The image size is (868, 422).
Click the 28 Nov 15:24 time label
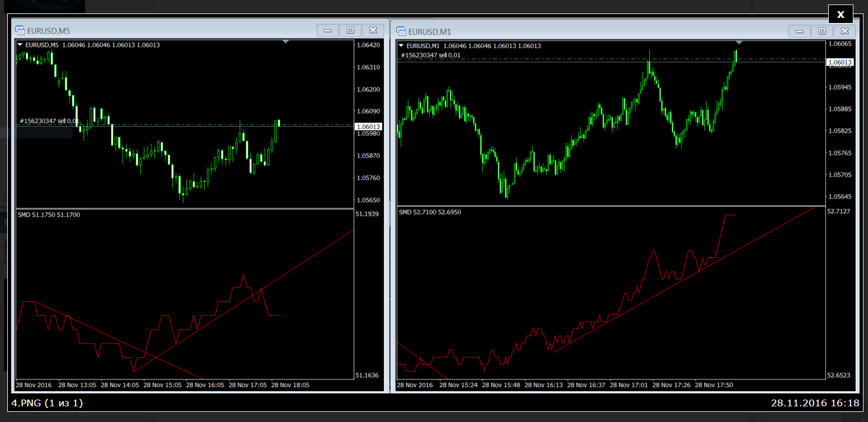pyautogui.click(x=458, y=386)
